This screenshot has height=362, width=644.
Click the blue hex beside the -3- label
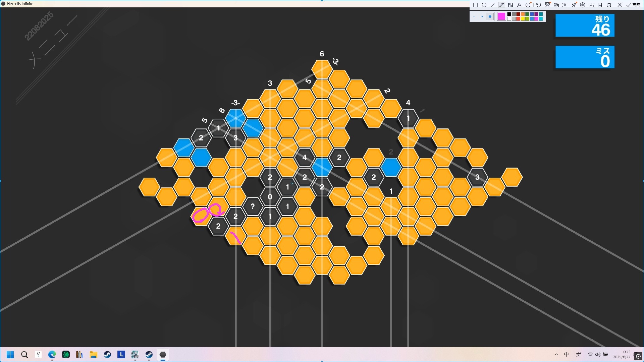(235, 118)
